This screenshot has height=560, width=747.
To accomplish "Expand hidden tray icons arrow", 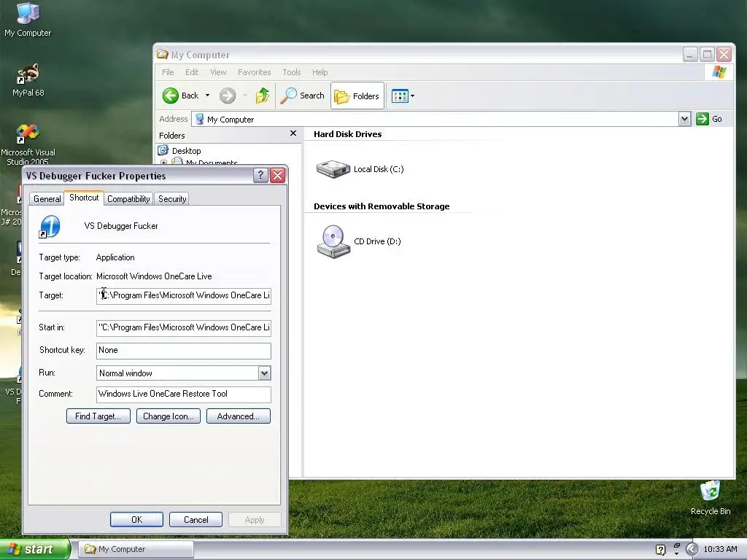I will (692, 550).
